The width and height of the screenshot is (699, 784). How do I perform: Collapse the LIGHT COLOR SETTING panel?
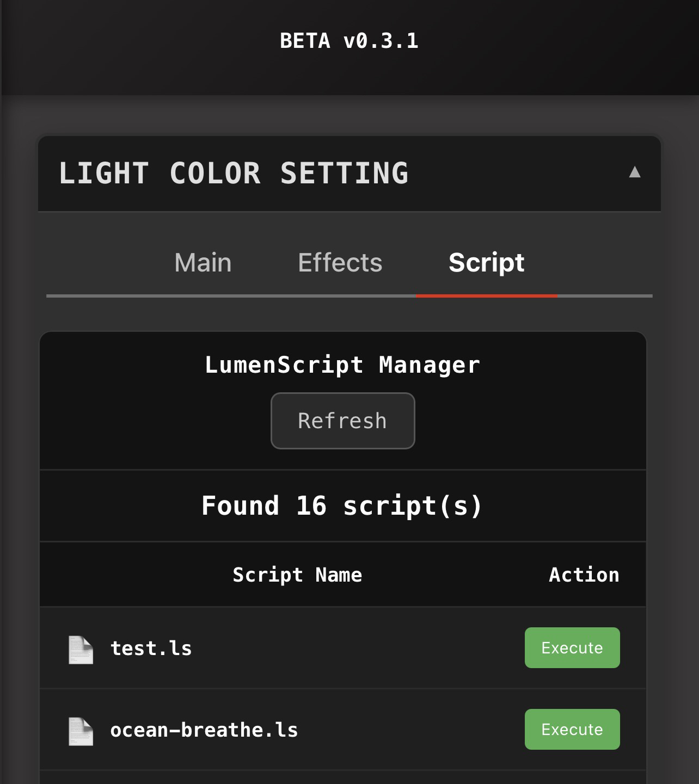point(635,174)
